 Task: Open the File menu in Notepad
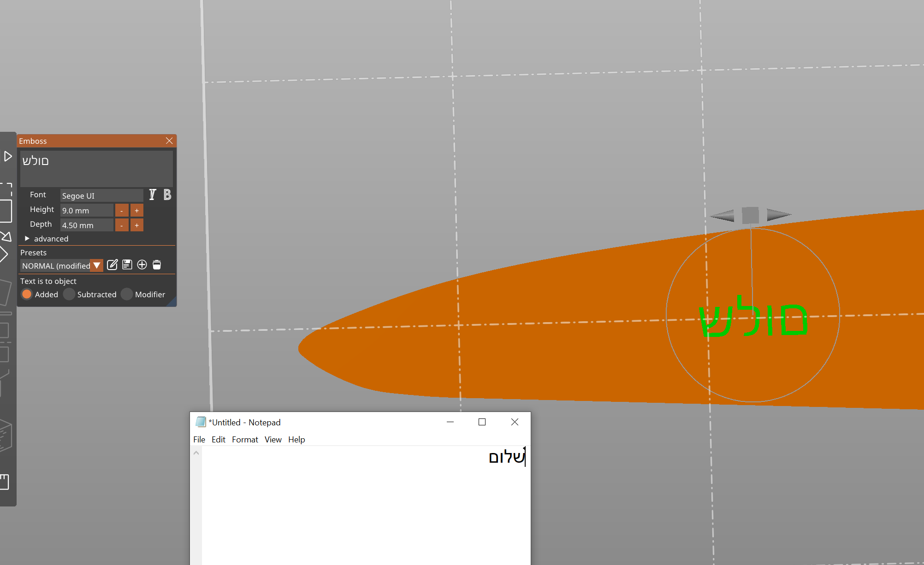click(199, 440)
